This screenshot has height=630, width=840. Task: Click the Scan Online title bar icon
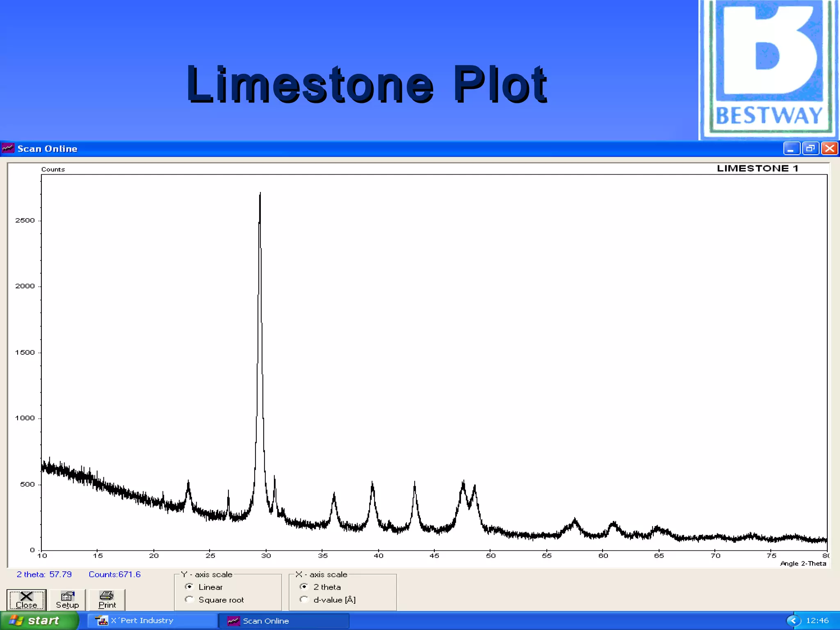pyautogui.click(x=8, y=148)
